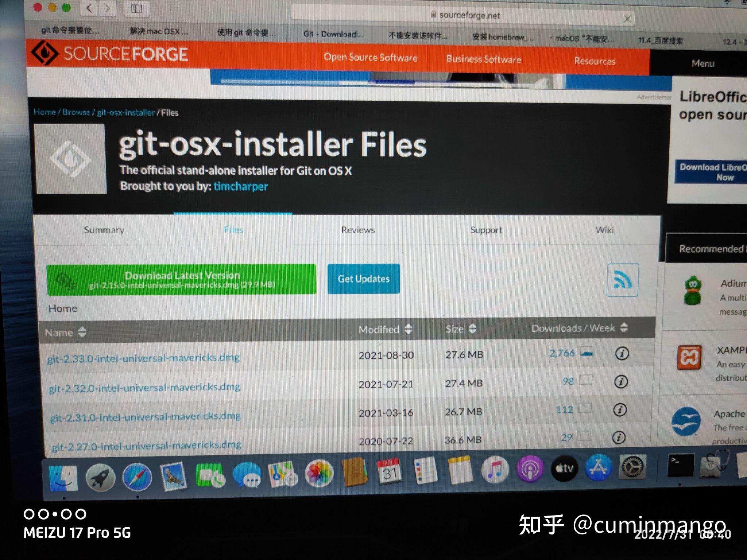Click the back arrow in Safari toolbar

point(89,9)
